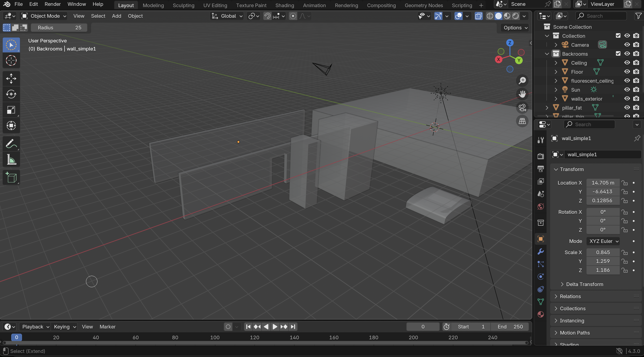Uncheck the Backrooms collection checkbox
The height and width of the screenshot is (357, 644).
618,53
